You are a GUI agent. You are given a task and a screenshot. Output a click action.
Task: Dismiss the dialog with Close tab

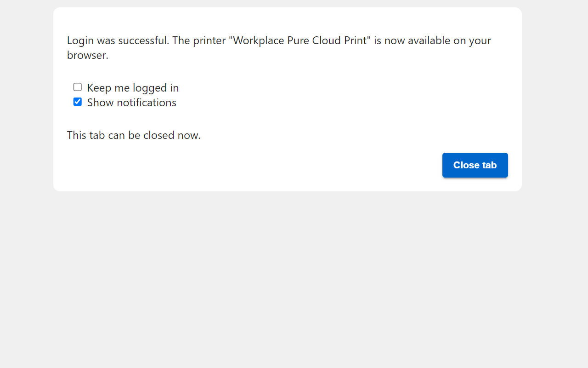point(475,165)
